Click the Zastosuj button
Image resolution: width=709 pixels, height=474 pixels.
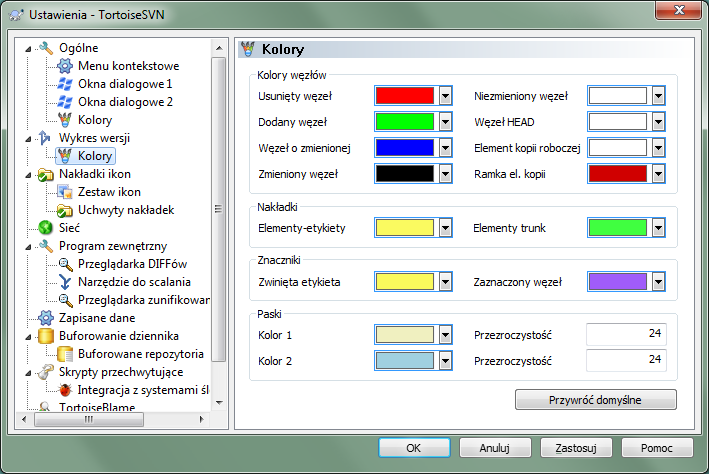[x=576, y=448]
